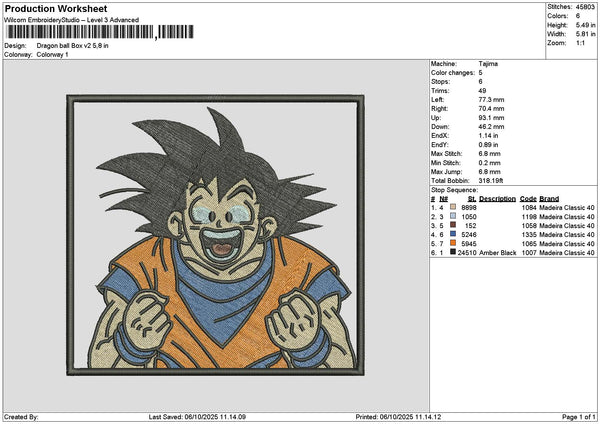Select the Up value 93.1 mm
This screenshot has height=424, width=600.
[x=491, y=118]
